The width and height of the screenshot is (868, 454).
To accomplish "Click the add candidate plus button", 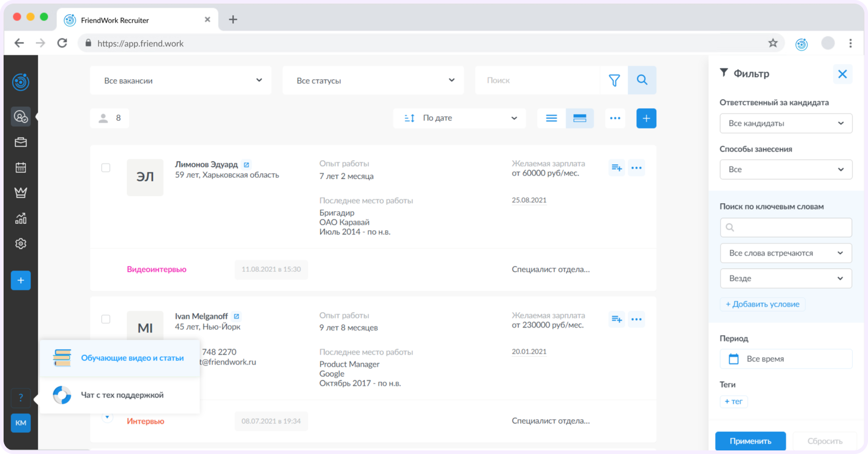I will coord(646,118).
